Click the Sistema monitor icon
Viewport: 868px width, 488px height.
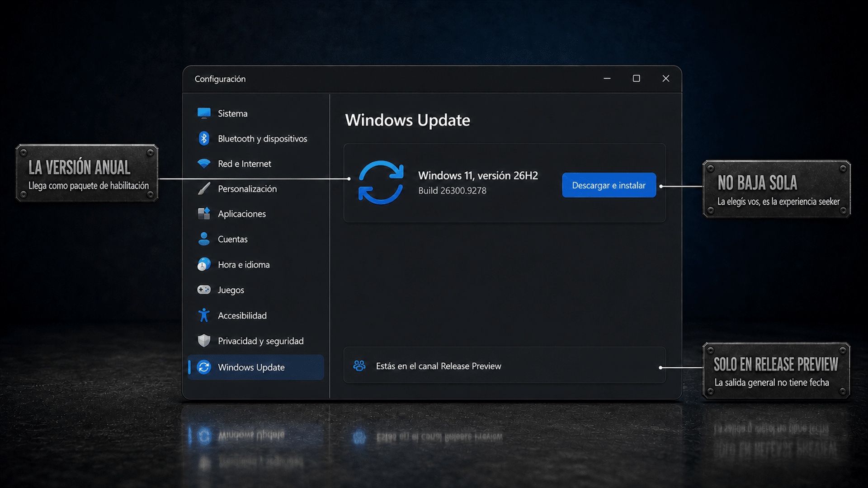(x=204, y=113)
